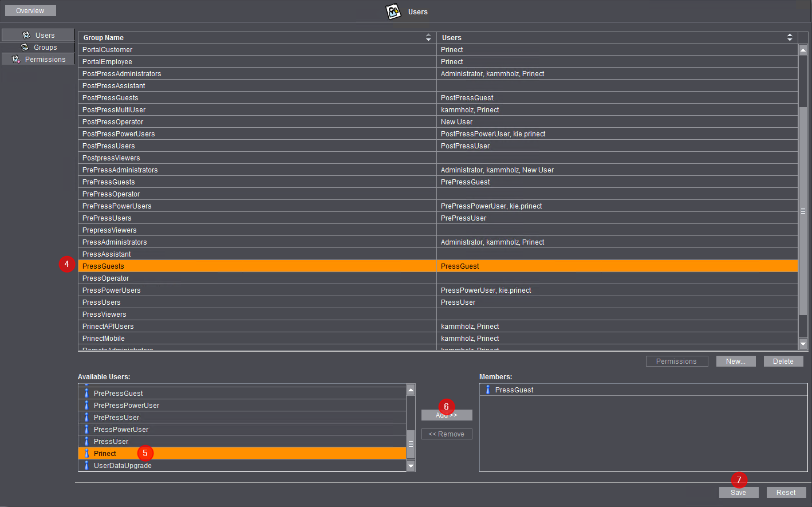Click the Permissions button below the table

[676, 361]
